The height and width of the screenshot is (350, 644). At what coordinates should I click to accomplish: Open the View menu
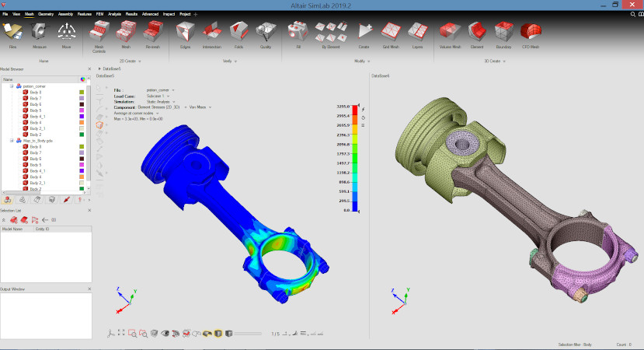pyautogui.click(x=16, y=14)
